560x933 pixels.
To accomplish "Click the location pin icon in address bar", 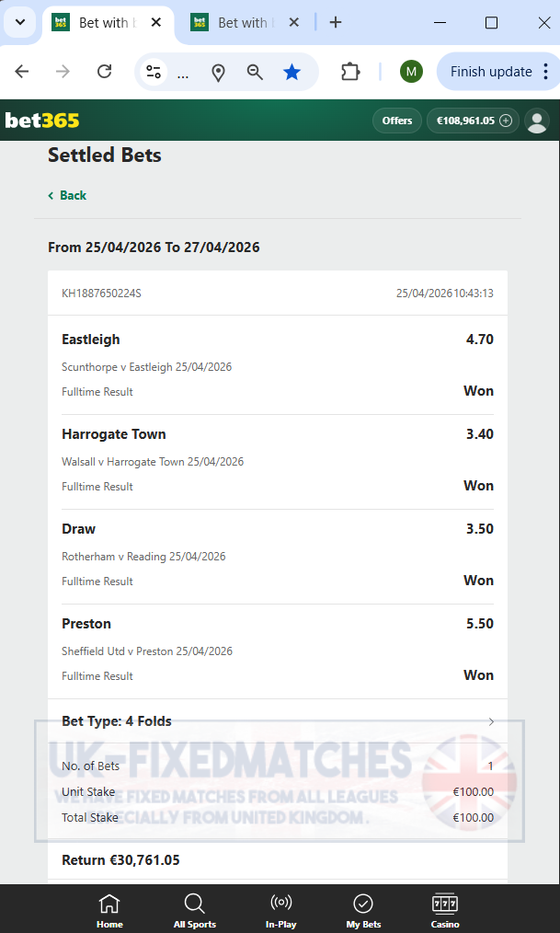I will coord(218,73).
